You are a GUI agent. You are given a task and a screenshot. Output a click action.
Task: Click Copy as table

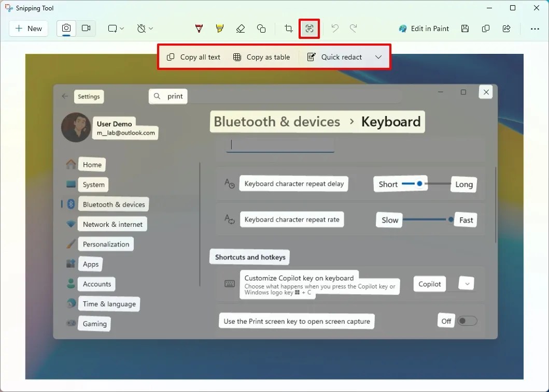pos(262,57)
